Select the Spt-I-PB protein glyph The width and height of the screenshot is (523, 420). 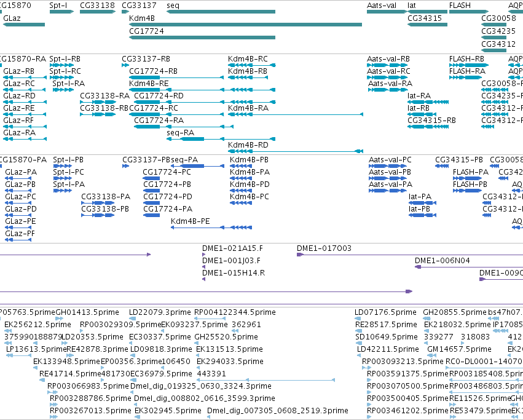point(63,166)
